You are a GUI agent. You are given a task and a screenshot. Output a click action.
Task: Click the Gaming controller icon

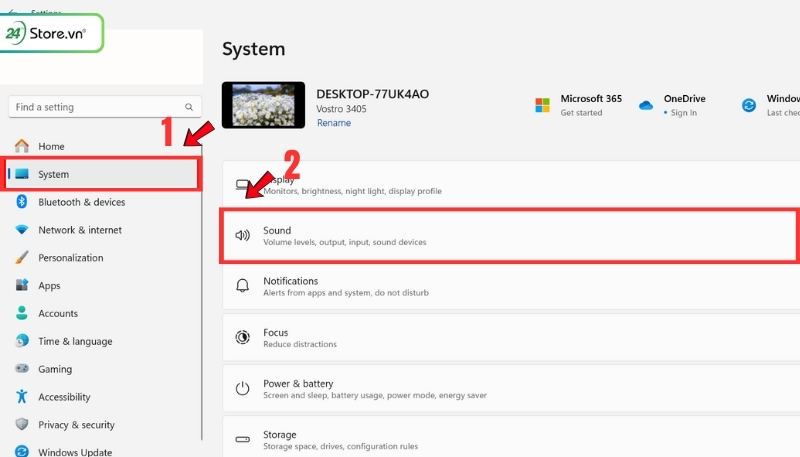(x=22, y=368)
